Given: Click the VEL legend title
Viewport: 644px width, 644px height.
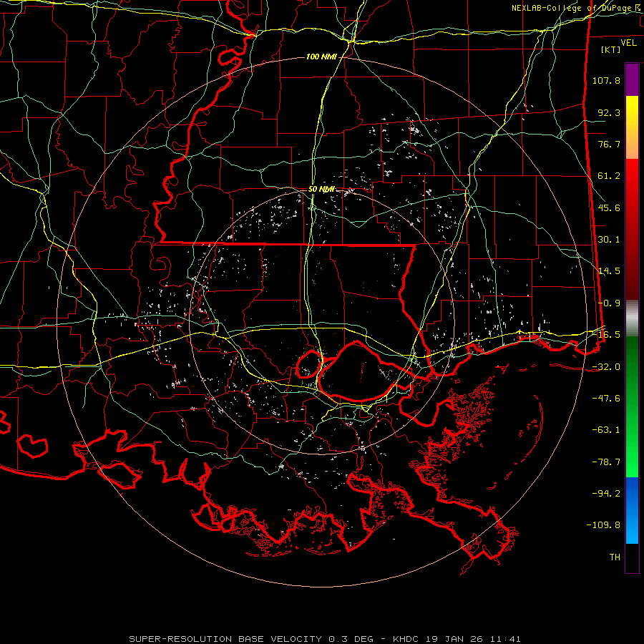Looking at the screenshot, I should (x=628, y=43).
